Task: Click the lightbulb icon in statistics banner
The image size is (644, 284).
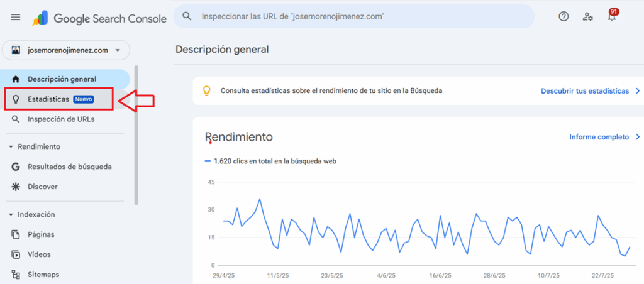Action: point(206,90)
